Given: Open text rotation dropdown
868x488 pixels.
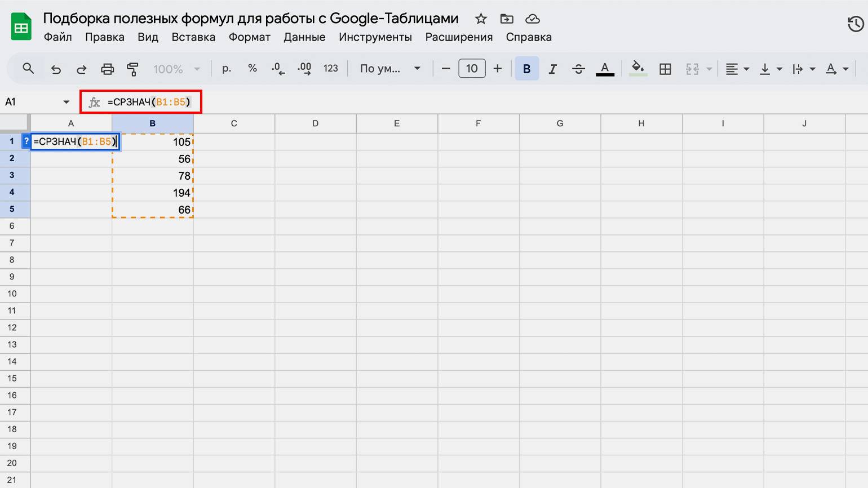Looking at the screenshot, I should pos(837,69).
